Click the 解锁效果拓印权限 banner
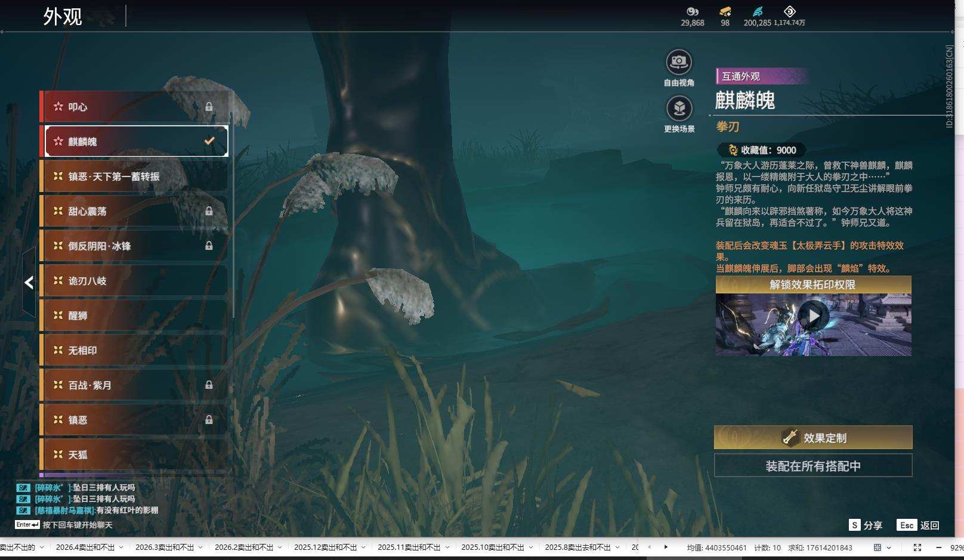Screen dimensions: 964x560 tap(813, 284)
